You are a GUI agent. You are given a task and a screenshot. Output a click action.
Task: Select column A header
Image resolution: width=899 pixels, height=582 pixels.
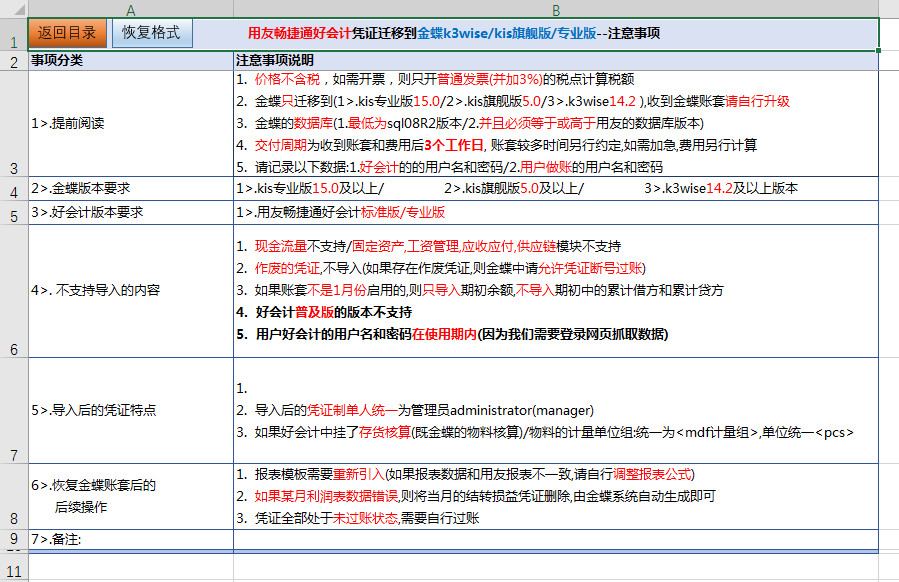(x=130, y=9)
